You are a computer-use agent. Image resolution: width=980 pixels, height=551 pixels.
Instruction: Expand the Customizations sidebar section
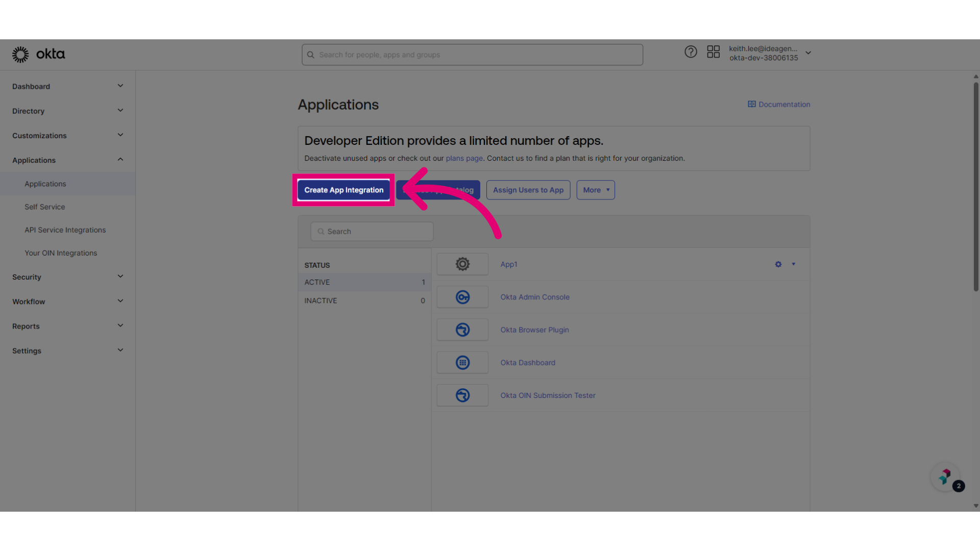click(x=120, y=135)
